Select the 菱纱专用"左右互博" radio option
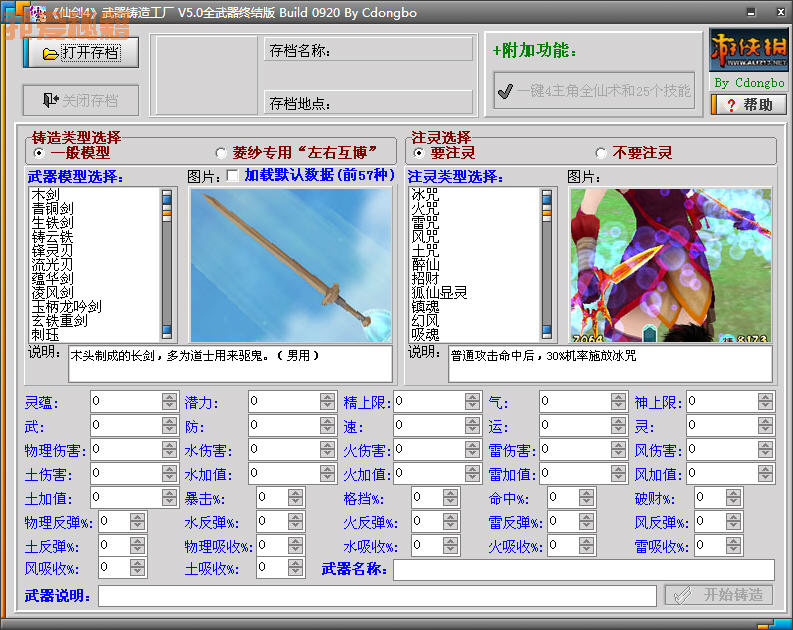 (x=222, y=153)
